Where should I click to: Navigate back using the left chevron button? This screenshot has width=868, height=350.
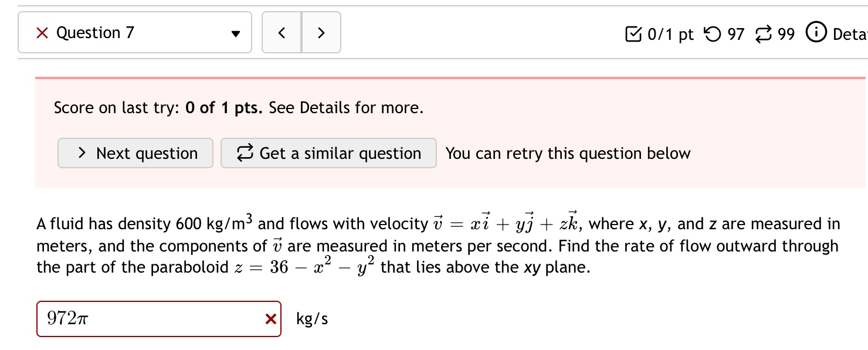click(x=282, y=33)
